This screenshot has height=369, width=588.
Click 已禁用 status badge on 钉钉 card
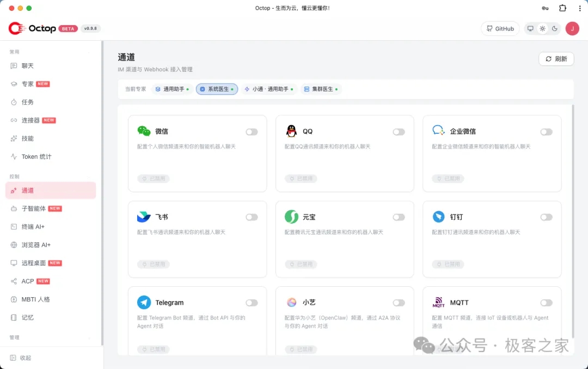pos(448,264)
